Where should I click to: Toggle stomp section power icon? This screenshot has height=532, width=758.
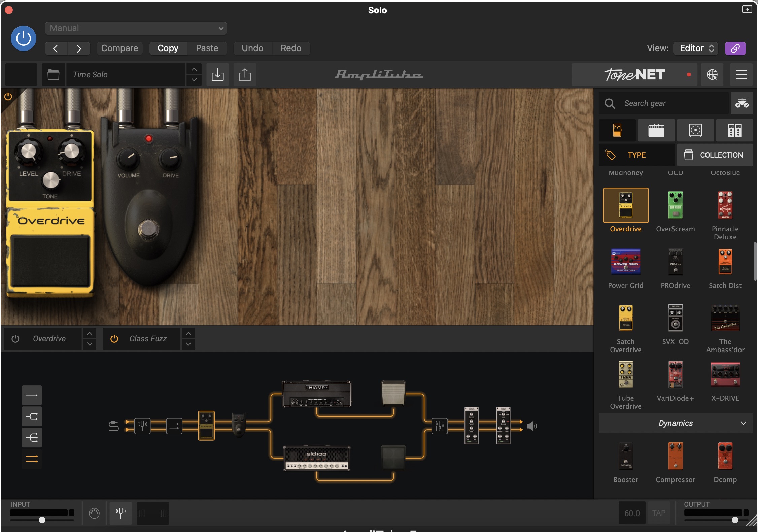[x=8, y=97]
